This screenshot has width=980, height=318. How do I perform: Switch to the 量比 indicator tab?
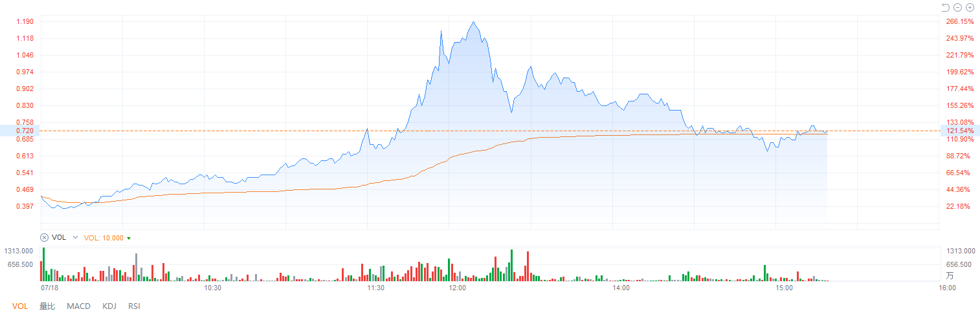47,306
